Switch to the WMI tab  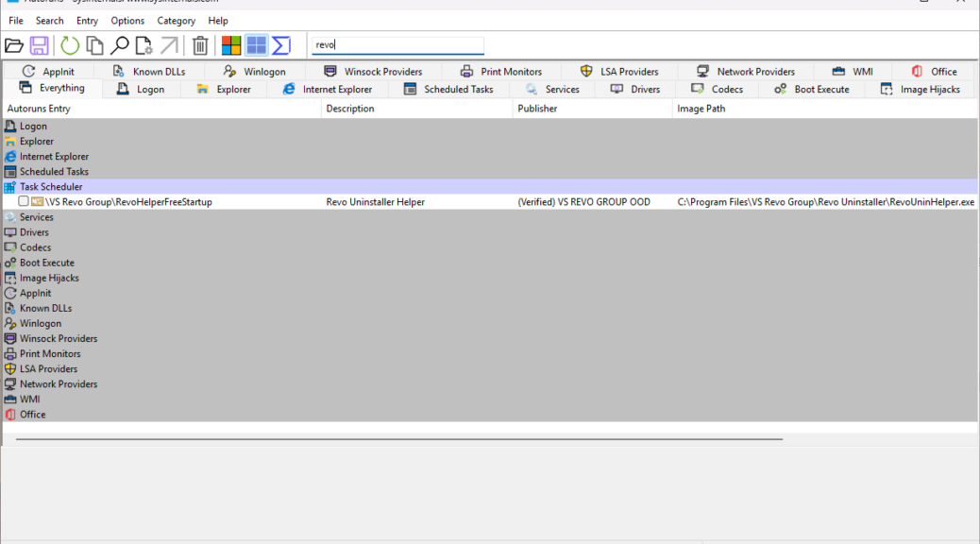853,71
